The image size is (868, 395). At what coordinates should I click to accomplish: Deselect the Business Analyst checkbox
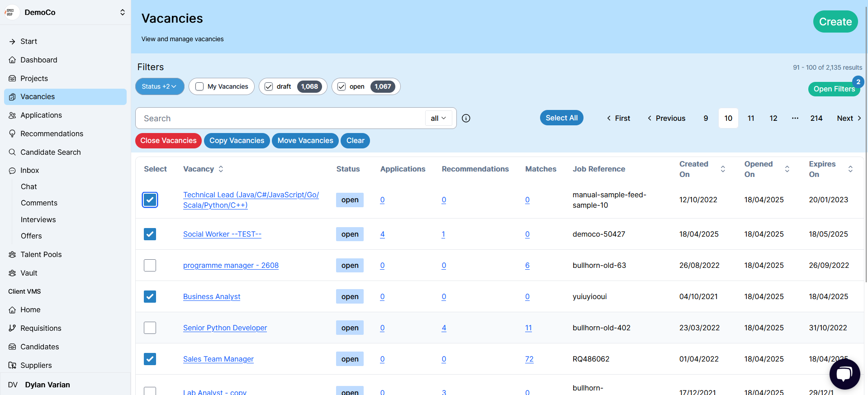150,296
